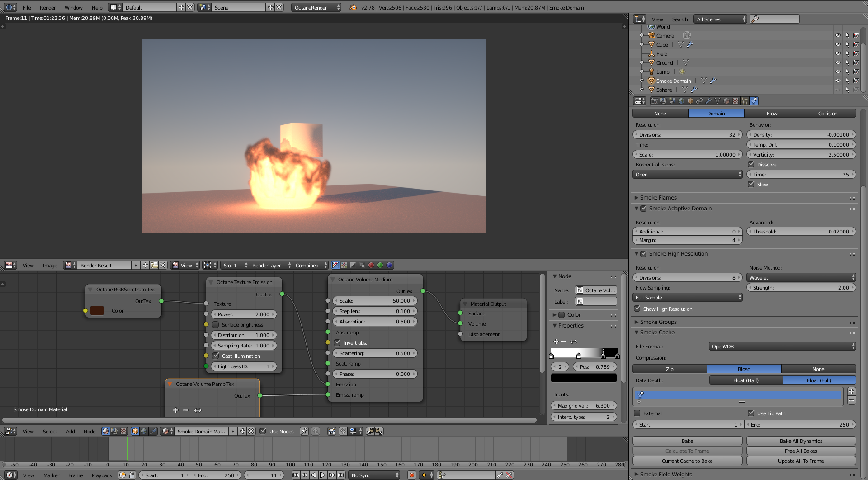
Task: Disable the Dissolve checkbox
Action: pos(751,165)
